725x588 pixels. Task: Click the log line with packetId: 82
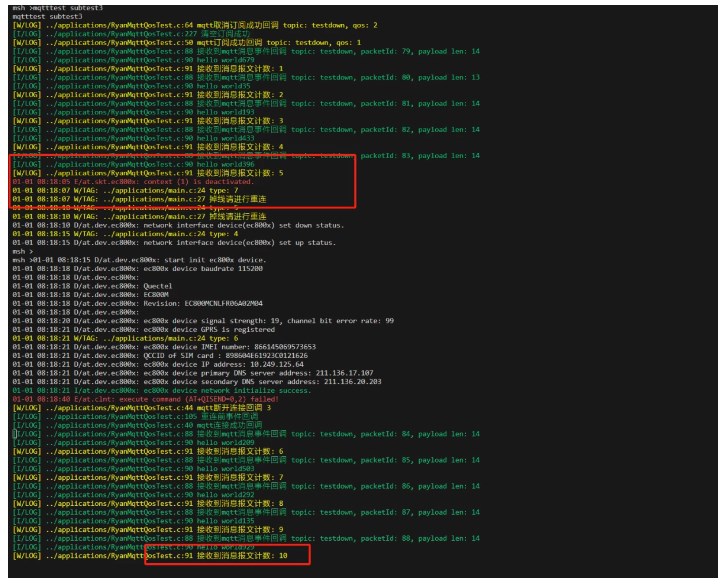coord(246,129)
